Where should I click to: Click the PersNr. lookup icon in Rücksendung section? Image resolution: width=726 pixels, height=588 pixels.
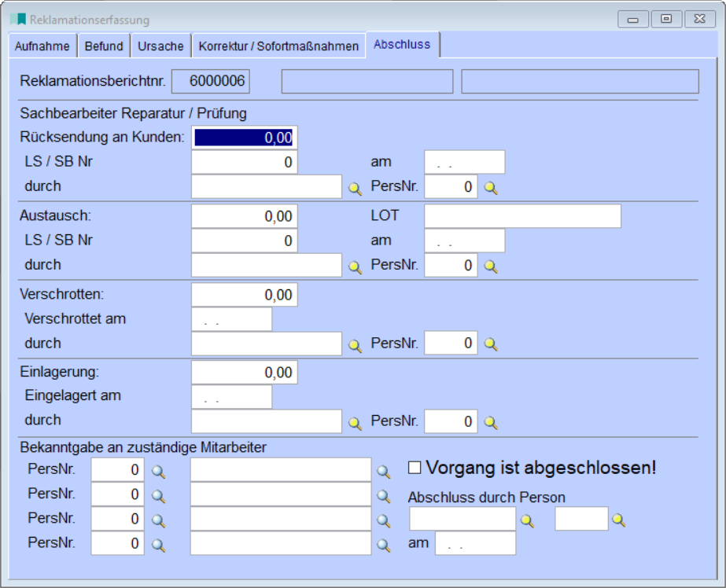click(490, 188)
